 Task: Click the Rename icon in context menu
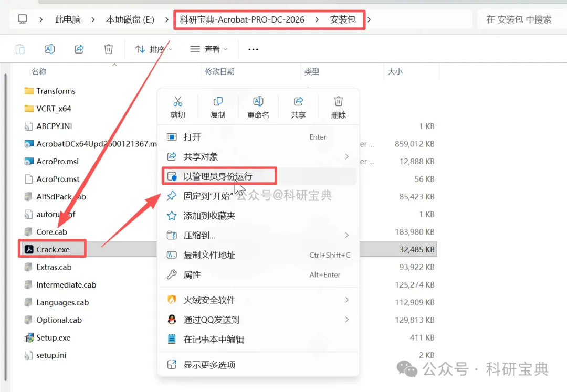coord(258,101)
